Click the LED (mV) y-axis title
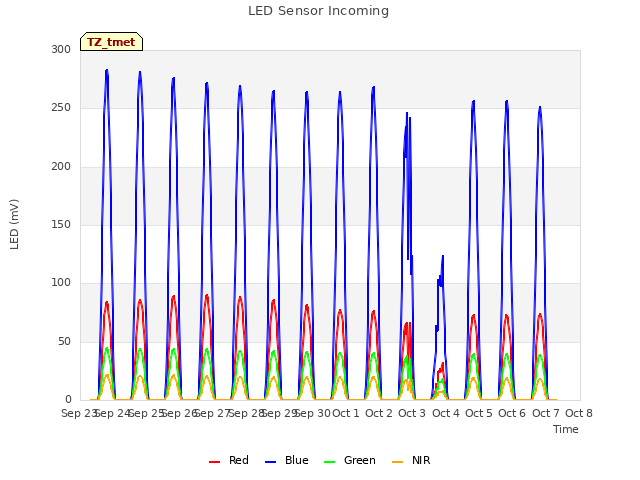 coord(14,224)
